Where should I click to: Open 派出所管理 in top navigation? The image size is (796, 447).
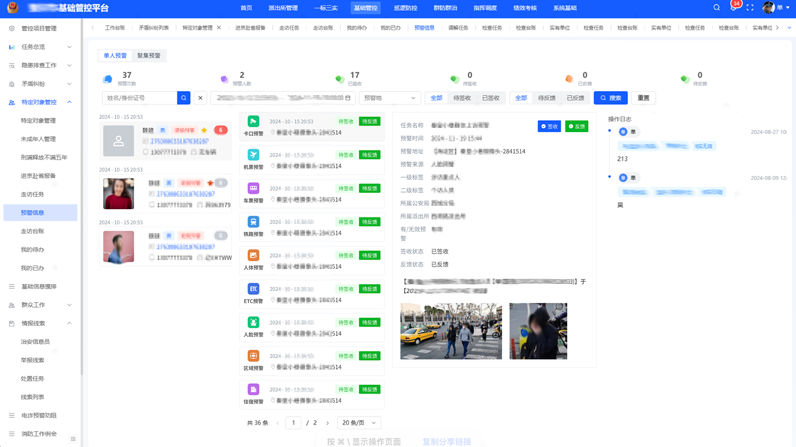283,8
